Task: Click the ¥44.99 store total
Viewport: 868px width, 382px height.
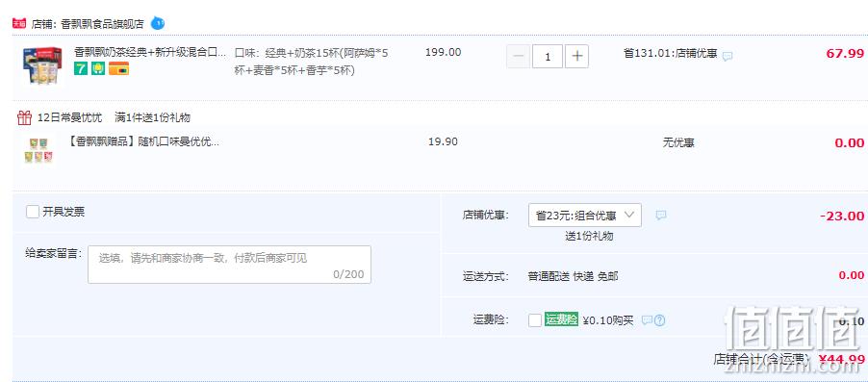Action: coord(841,359)
